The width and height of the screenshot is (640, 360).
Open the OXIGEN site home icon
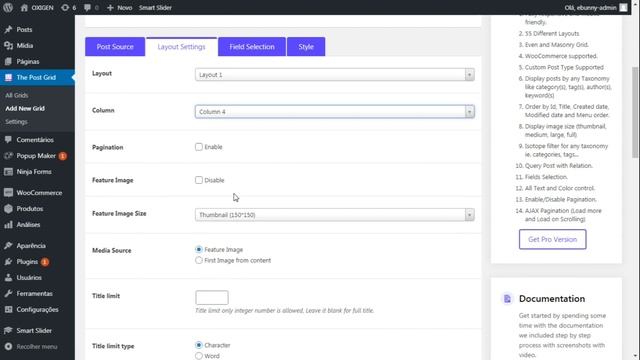pos(24,7)
